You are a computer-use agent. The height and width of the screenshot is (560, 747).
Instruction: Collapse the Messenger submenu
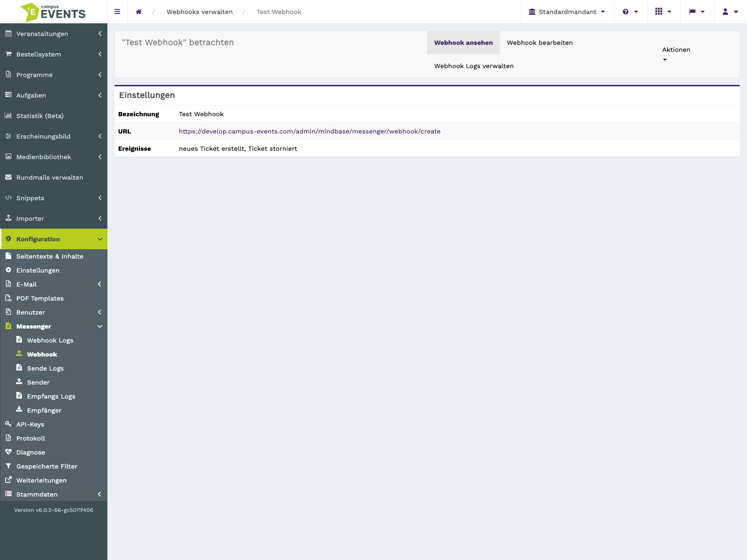tap(54, 326)
